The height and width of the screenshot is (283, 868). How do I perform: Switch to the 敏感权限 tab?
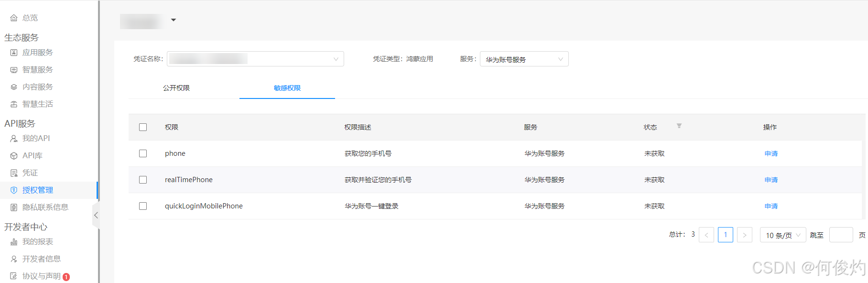pos(287,88)
